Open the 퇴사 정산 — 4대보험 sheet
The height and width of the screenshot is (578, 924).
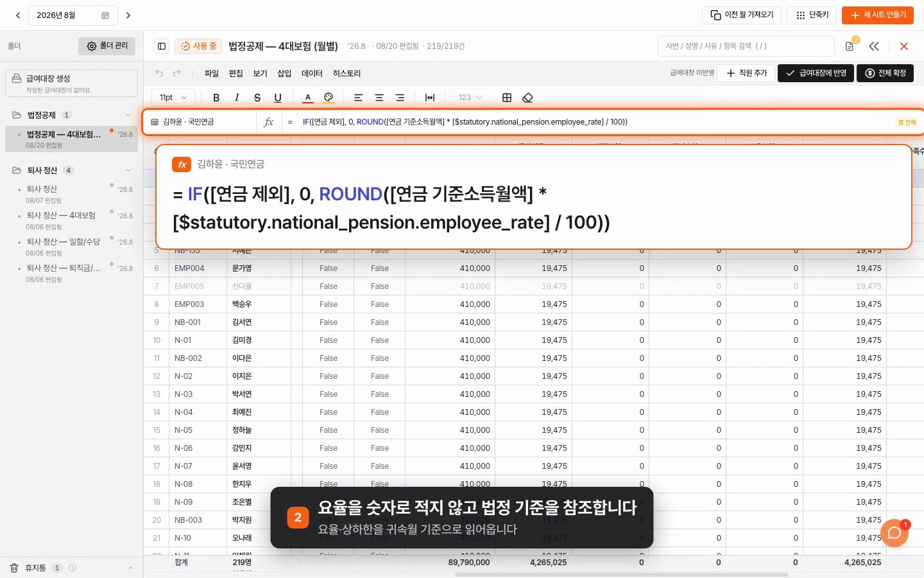71,220
